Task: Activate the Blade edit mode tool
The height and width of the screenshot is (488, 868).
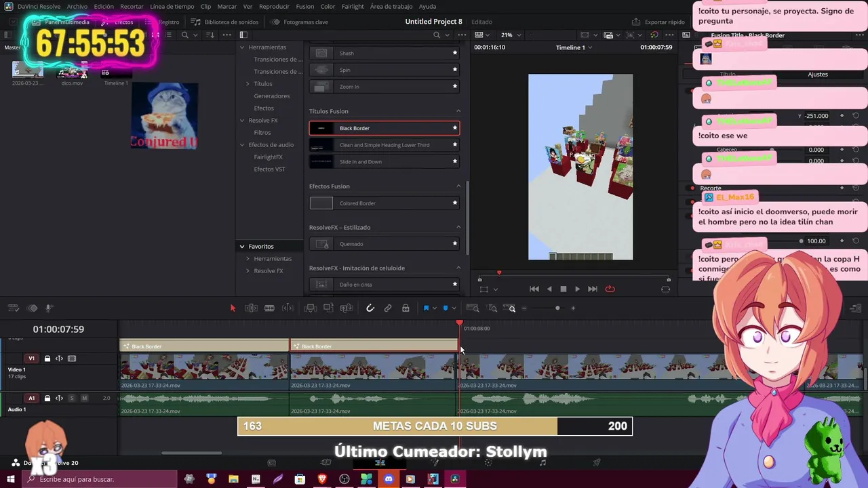Action: 269,308
